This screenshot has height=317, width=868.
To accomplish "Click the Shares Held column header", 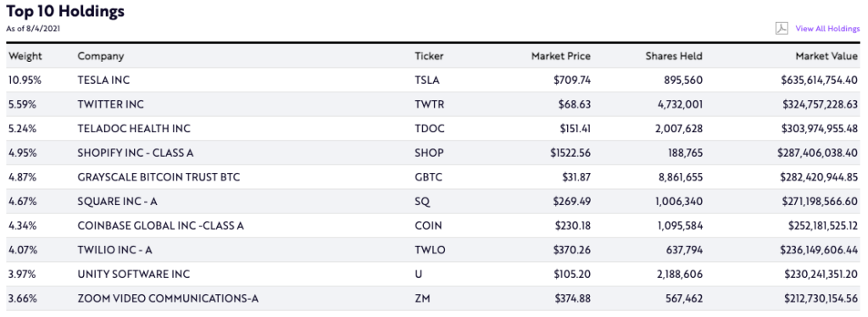I will [674, 56].
